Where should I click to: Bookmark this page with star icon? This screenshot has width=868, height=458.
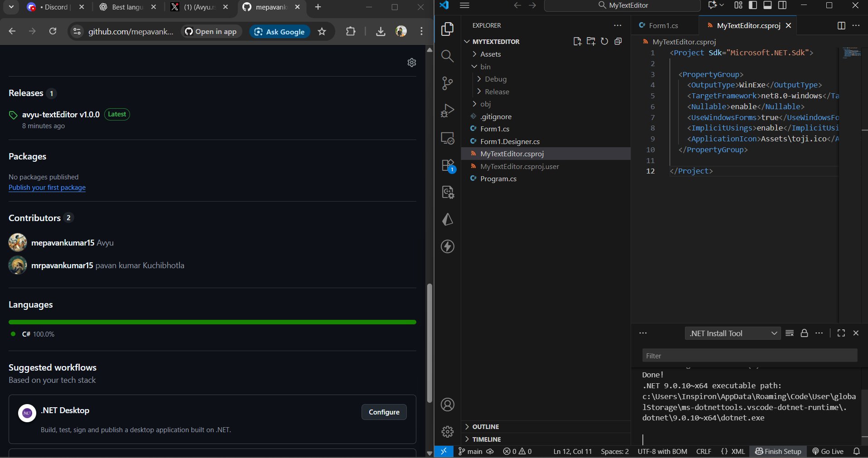(x=322, y=32)
